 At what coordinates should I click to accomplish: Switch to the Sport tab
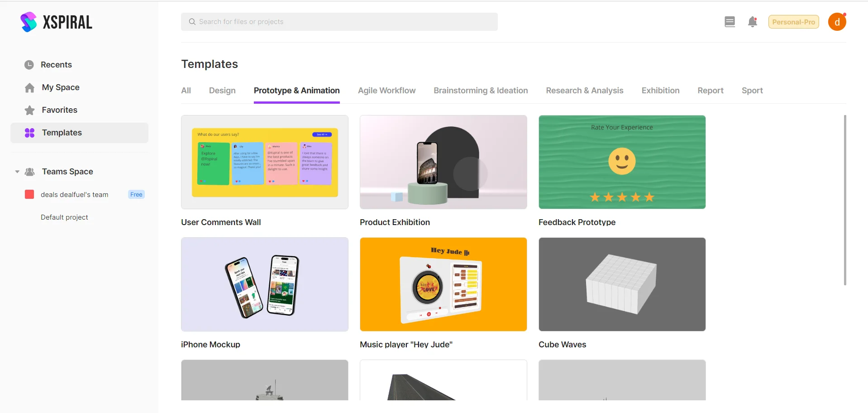752,91
